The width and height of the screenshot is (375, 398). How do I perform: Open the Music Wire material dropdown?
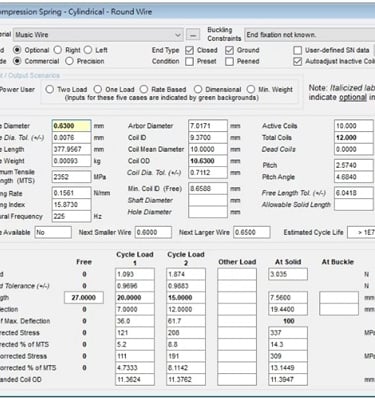98,35
